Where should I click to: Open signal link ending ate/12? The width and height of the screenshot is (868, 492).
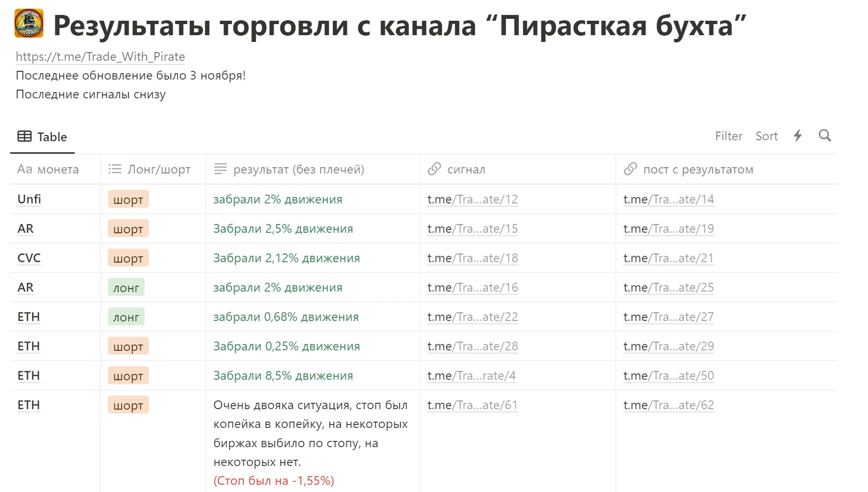click(x=473, y=199)
